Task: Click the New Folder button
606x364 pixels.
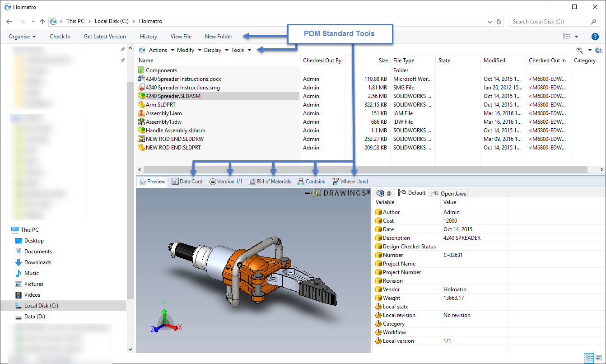Action: [219, 37]
